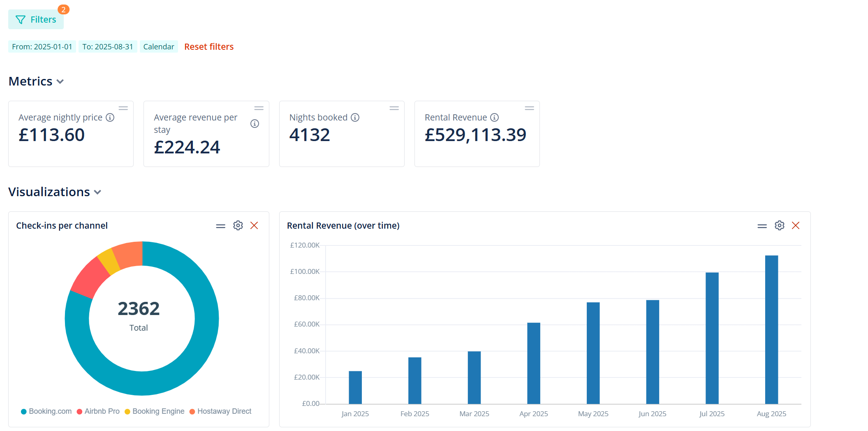
Task: Remove the Check-ins per channel chart
Action: pos(254,225)
